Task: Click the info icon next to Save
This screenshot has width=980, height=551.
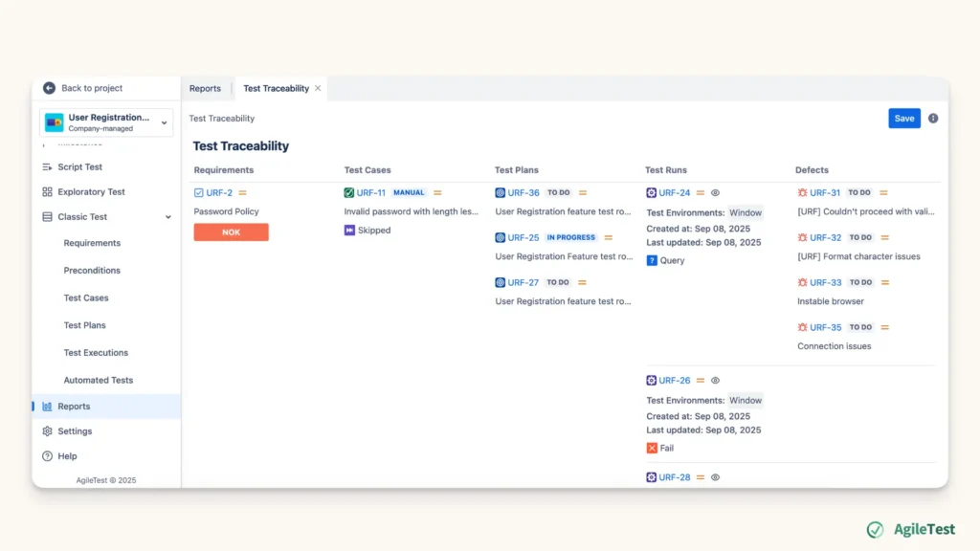Action: tap(933, 118)
